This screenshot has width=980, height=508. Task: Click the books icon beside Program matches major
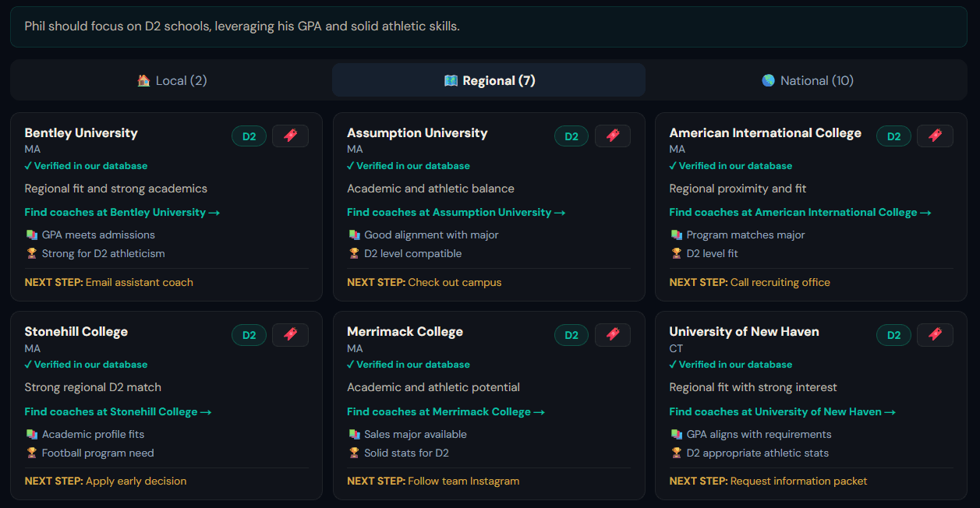click(676, 235)
